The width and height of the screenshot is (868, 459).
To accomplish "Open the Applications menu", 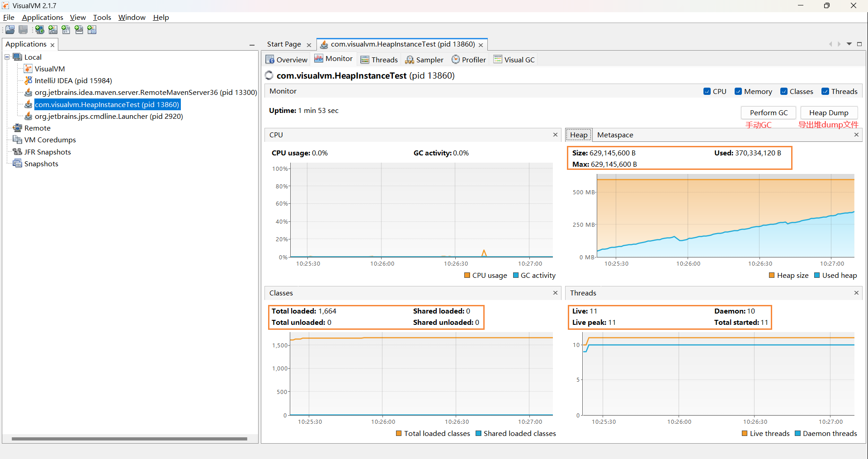I will (x=42, y=17).
